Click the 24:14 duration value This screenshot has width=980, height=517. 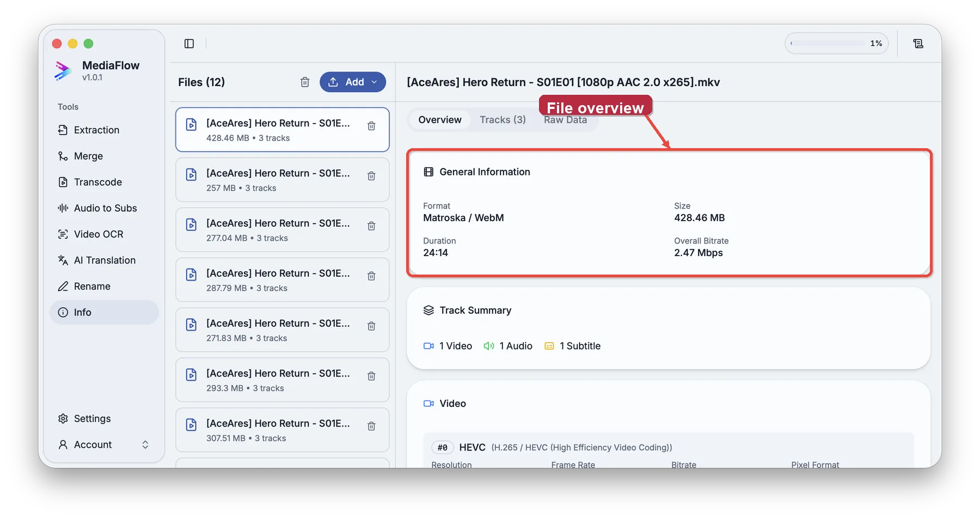(x=436, y=253)
